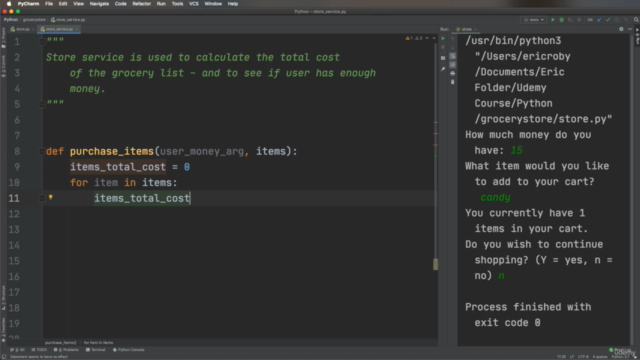Click the Git update project blue arrow

tap(599, 20)
